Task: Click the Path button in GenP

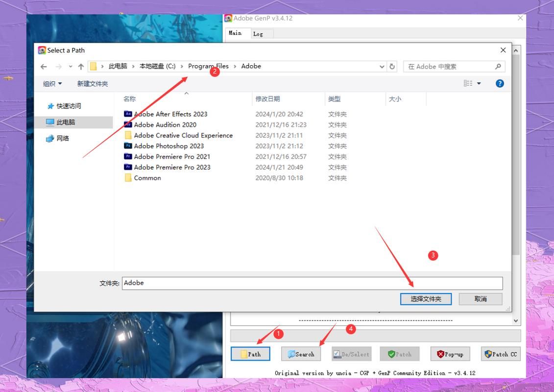Action: tap(250, 354)
